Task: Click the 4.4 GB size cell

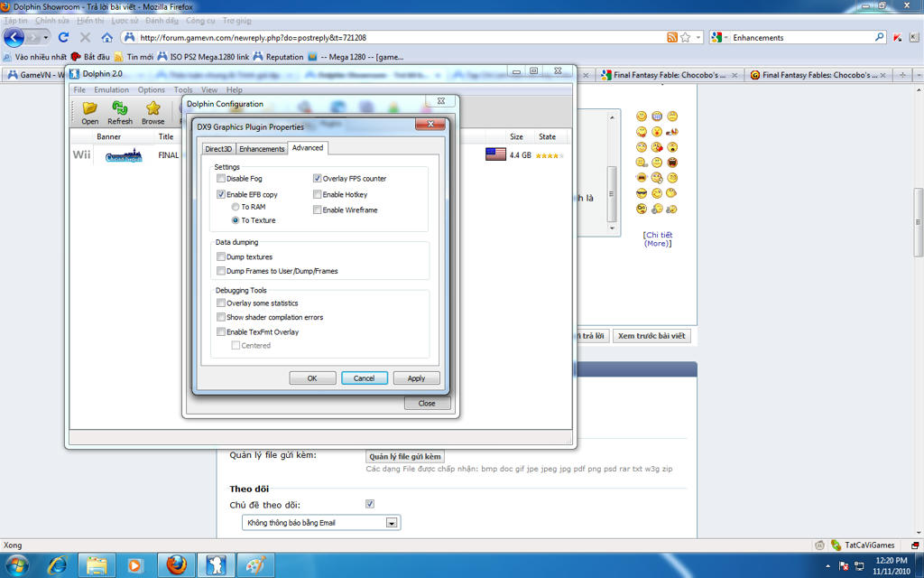Action: point(521,155)
